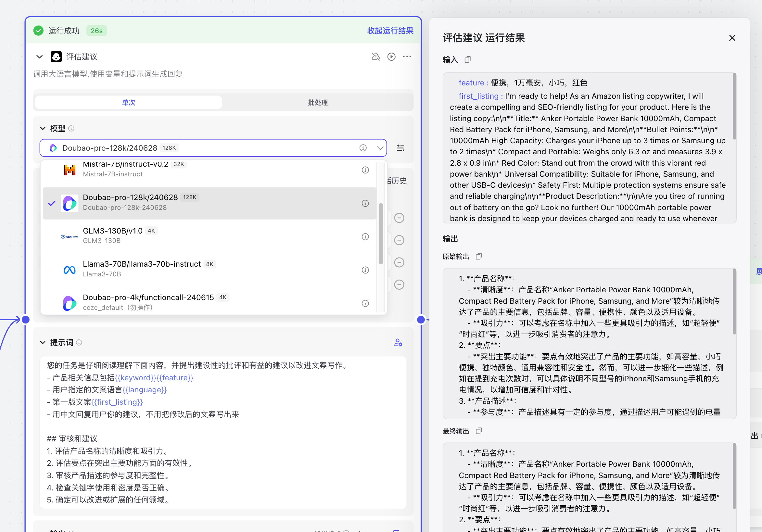Click info icon for Doubao-pro-128k row in list

coord(365,203)
